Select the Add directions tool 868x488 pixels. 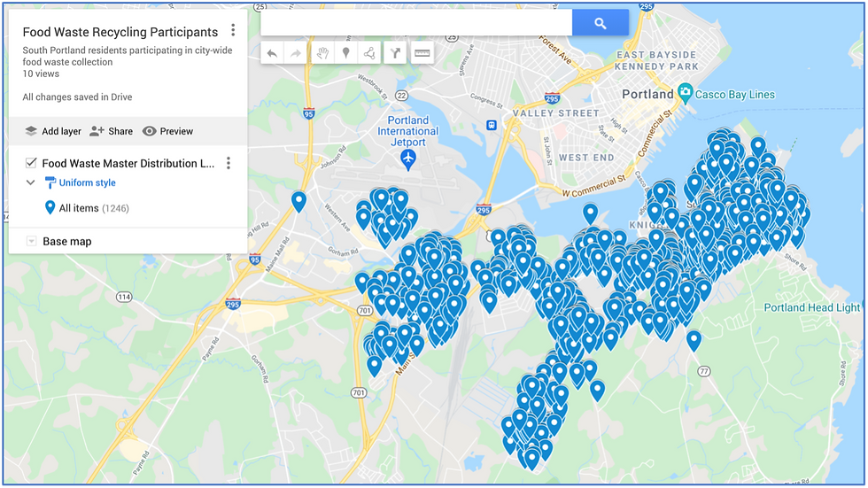(395, 54)
